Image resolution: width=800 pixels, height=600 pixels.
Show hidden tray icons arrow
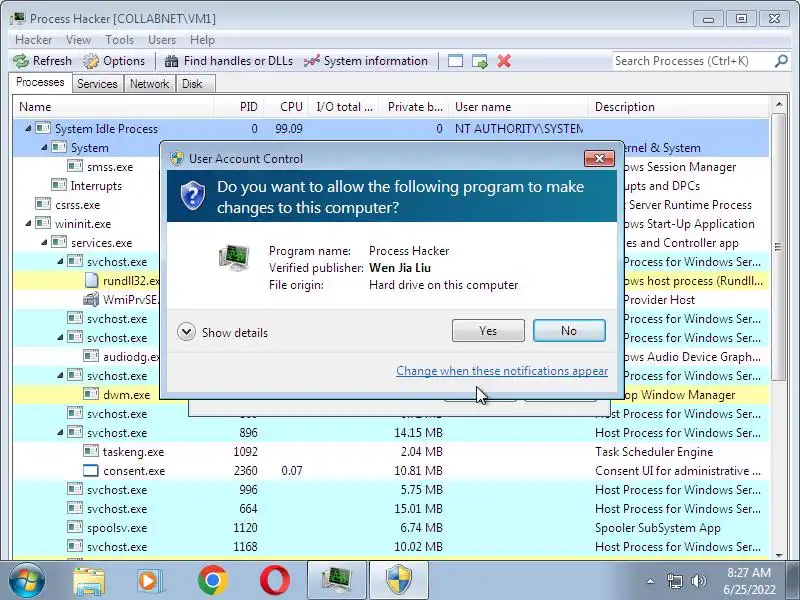coord(650,581)
